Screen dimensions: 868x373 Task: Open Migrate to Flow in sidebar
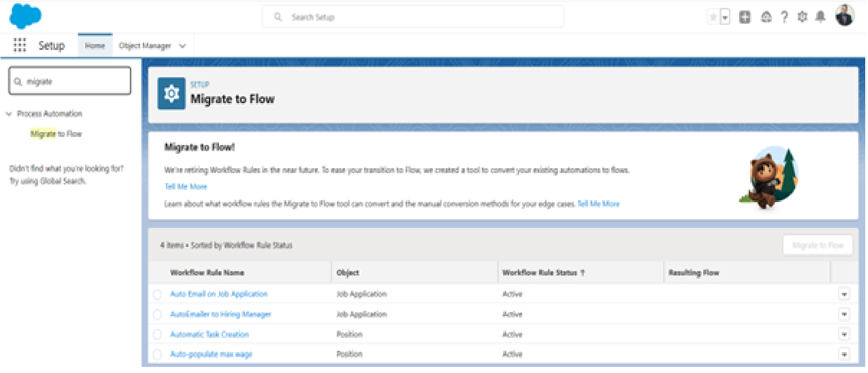click(x=56, y=134)
